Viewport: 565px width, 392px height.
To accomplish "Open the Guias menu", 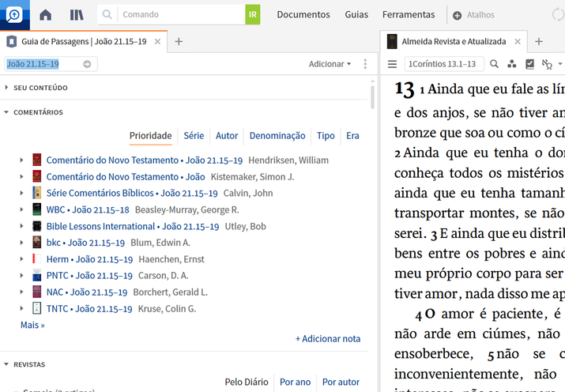I will coord(356,15).
